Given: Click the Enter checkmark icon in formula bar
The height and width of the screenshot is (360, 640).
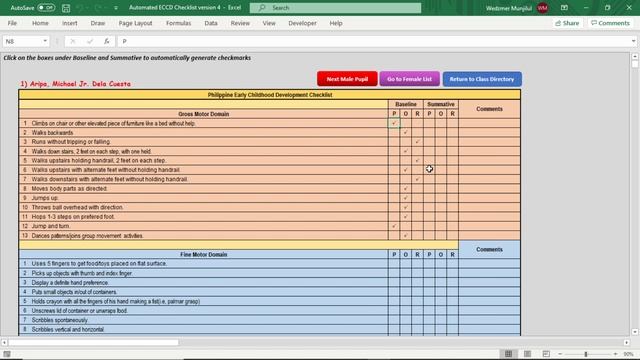Looking at the screenshot, I should [90, 41].
